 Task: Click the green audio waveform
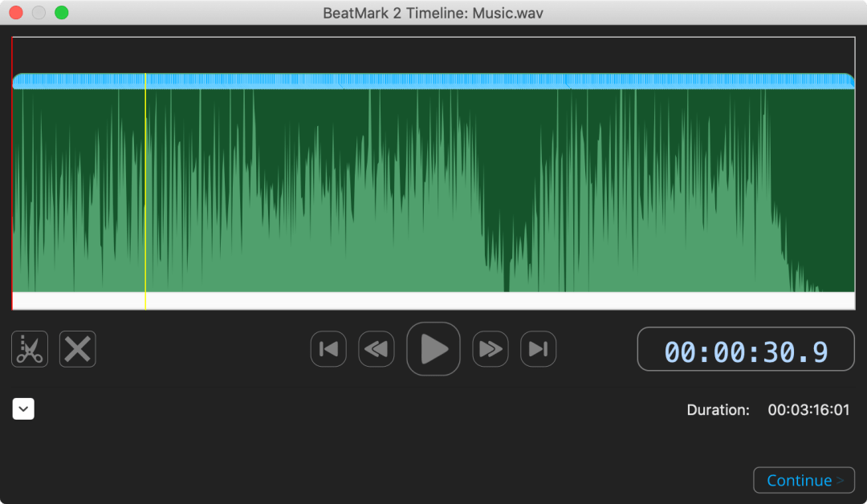[x=433, y=191]
